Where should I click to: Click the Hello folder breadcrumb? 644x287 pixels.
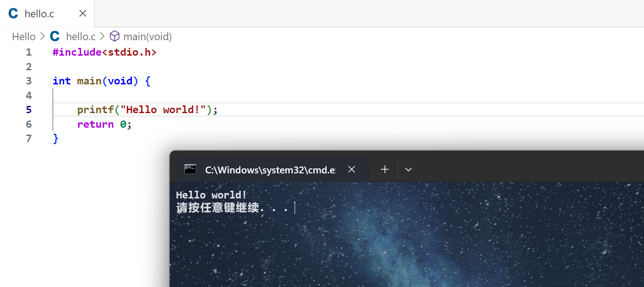tap(24, 36)
